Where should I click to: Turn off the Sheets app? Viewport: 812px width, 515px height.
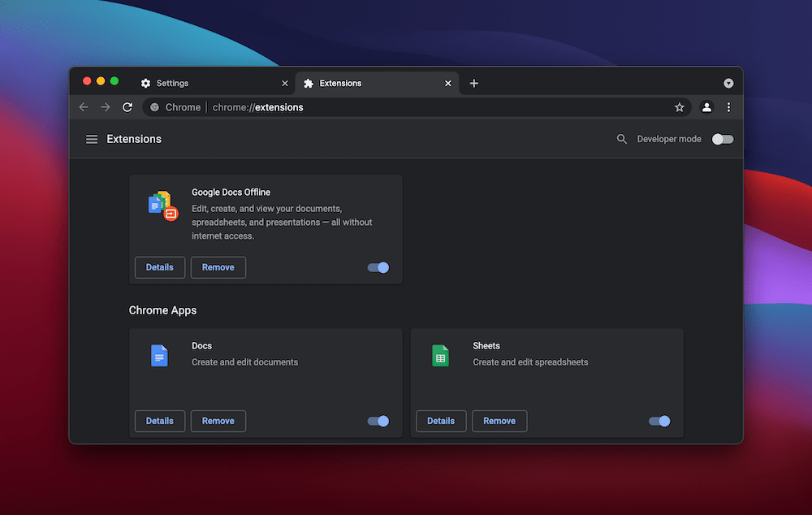(x=659, y=421)
